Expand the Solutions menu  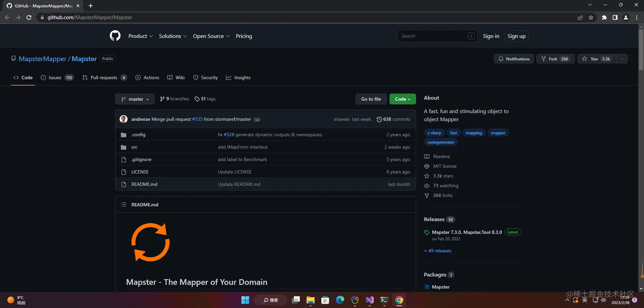click(x=173, y=36)
